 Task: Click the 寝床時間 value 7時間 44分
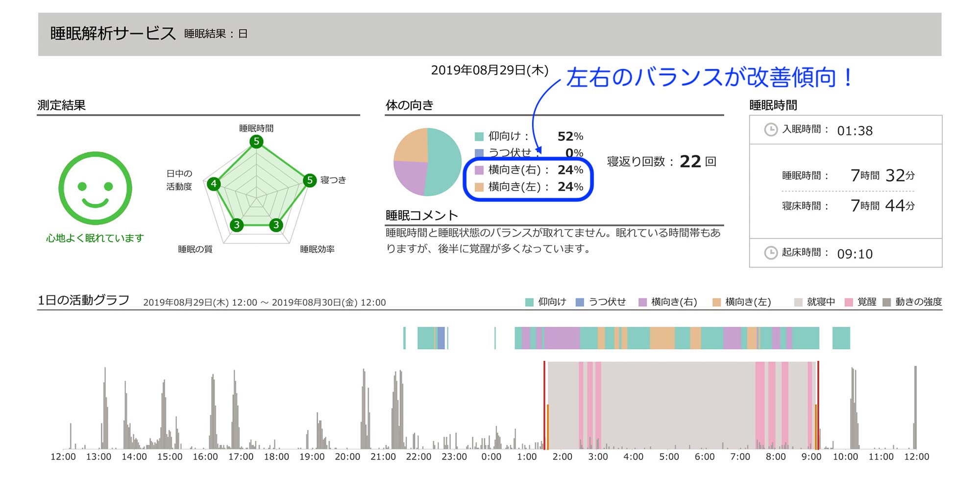tap(882, 205)
